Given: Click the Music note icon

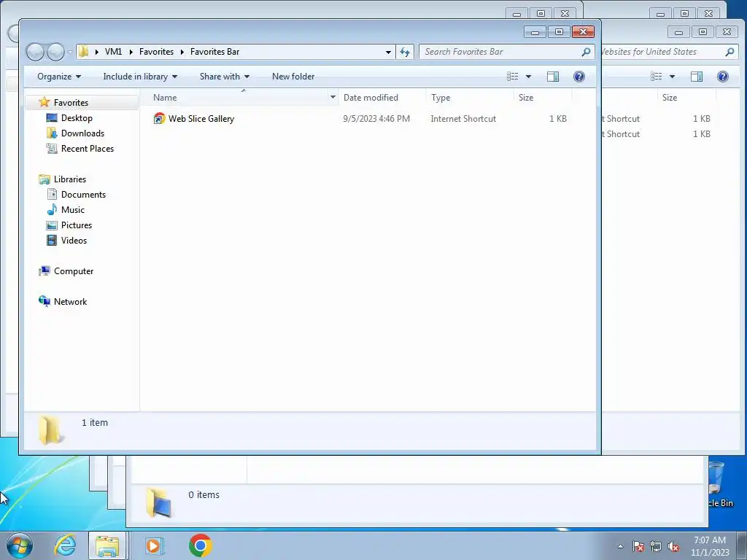Looking at the screenshot, I should 52,209.
